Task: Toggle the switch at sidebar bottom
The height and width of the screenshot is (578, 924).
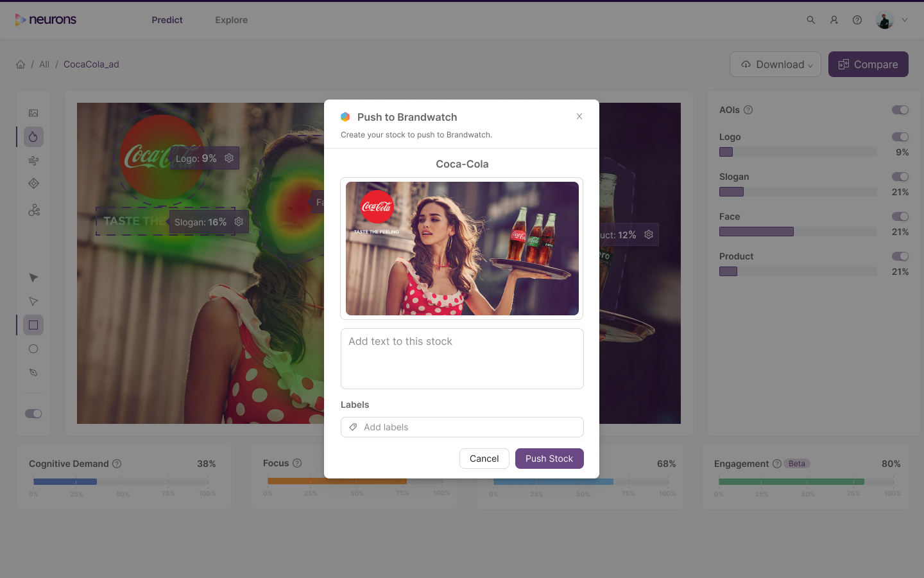Action: pos(33,414)
